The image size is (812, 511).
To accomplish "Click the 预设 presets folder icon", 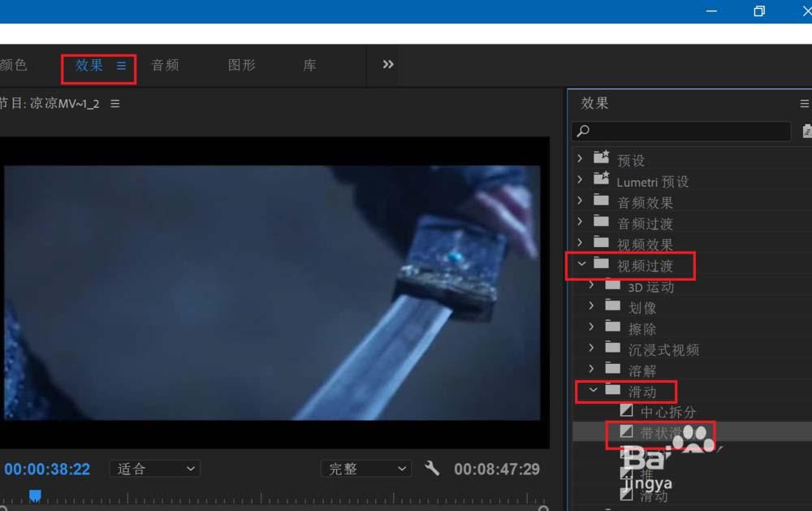I will [601, 160].
